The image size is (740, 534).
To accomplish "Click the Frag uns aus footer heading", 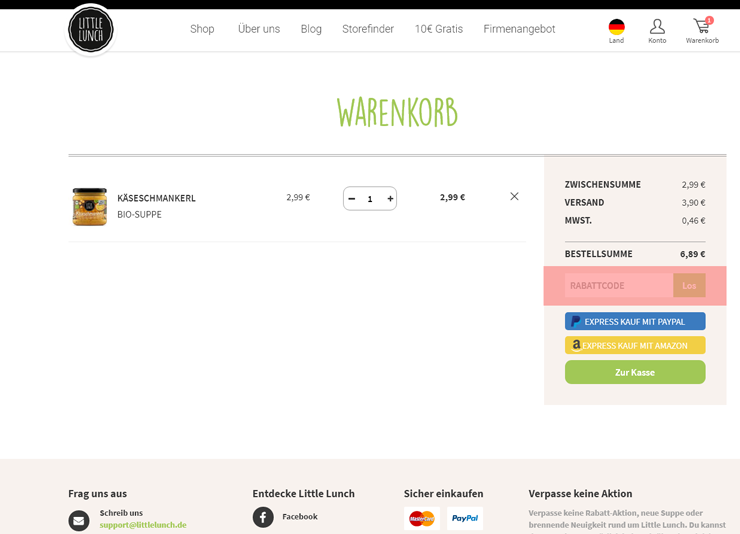I will [x=97, y=493].
